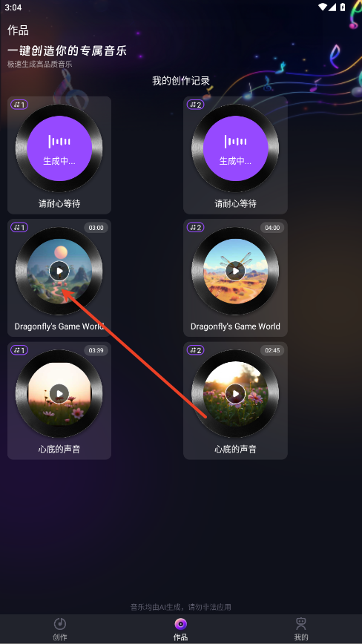This screenshot has height=644, width=362.
Task: Click the 我的创作记录 heading
Action: [x=181, y=81]
